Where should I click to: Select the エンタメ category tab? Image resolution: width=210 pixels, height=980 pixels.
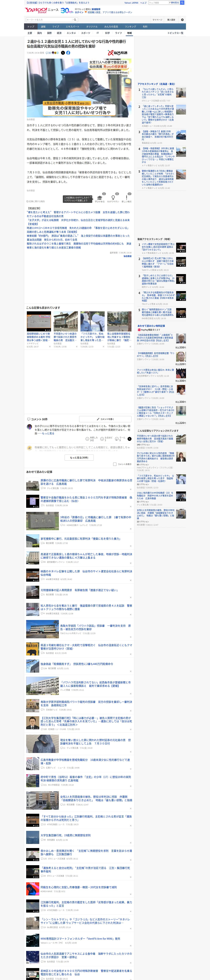coord(71,33)
